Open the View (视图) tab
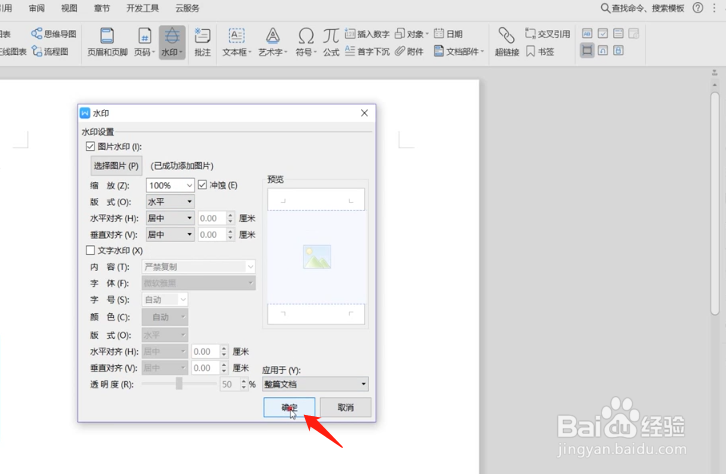 tap(69, 8)
